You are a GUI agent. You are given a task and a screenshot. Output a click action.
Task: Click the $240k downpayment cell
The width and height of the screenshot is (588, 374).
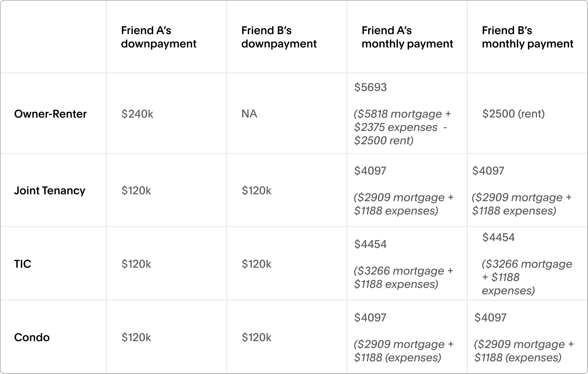(137, 114)
